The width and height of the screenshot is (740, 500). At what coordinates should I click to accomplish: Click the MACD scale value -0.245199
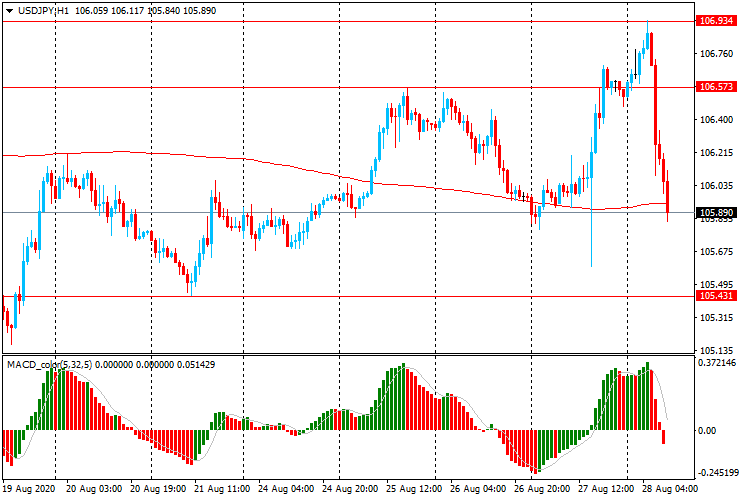tap(717, 473)
